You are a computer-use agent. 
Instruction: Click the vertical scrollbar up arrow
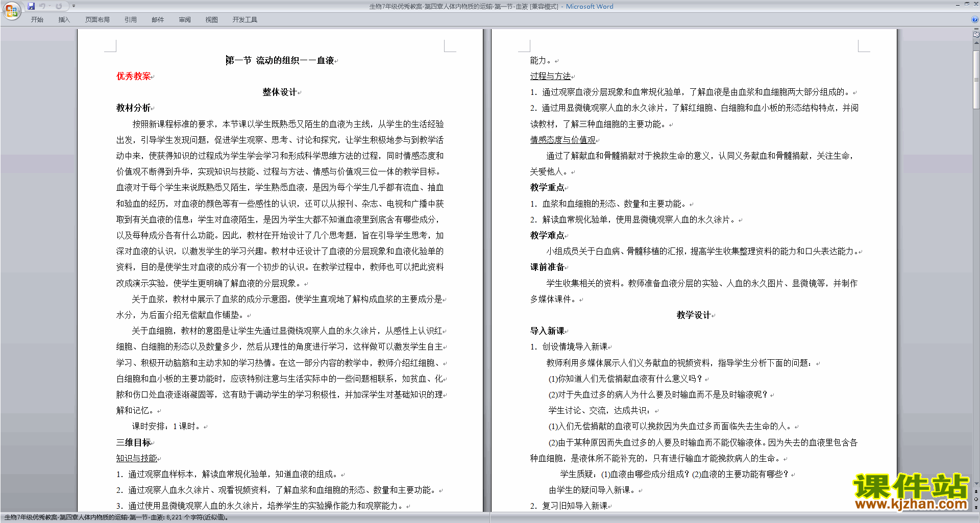pyautogui.click(x=976, y=42)
